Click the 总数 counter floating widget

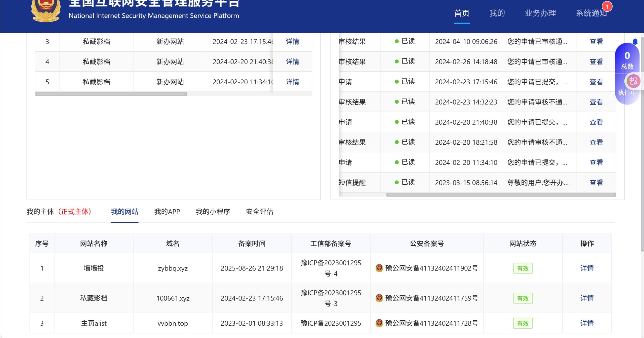click(x=627, y=60)
